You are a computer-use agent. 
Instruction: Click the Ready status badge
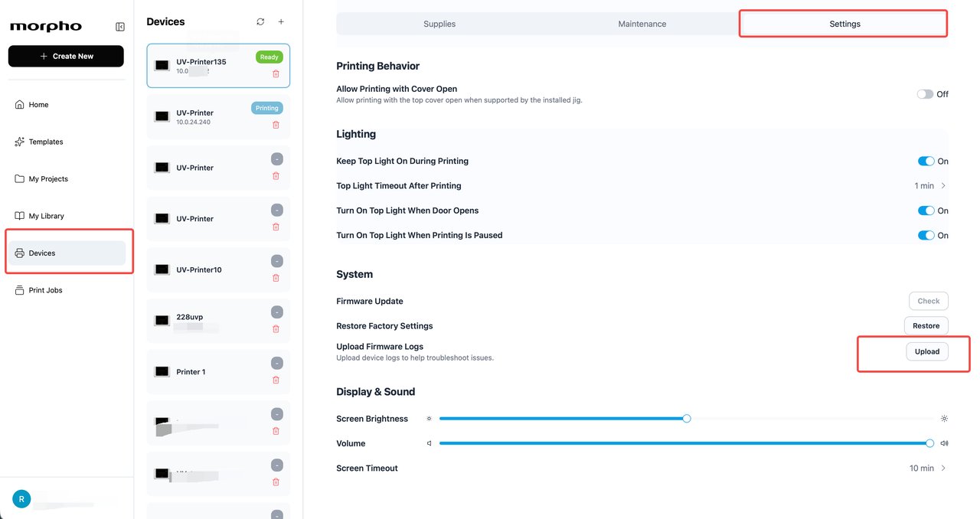coord(269,57)
